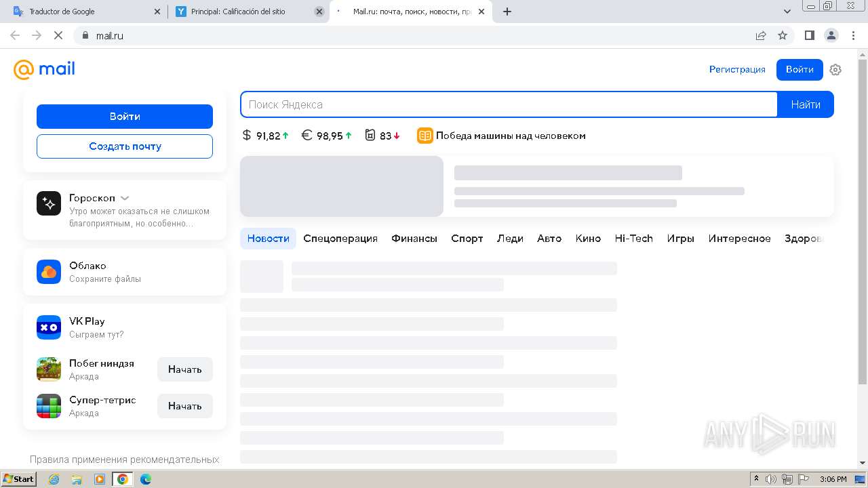
Task: Click the dollar exchange rate icon
Action: coord(247,136)
